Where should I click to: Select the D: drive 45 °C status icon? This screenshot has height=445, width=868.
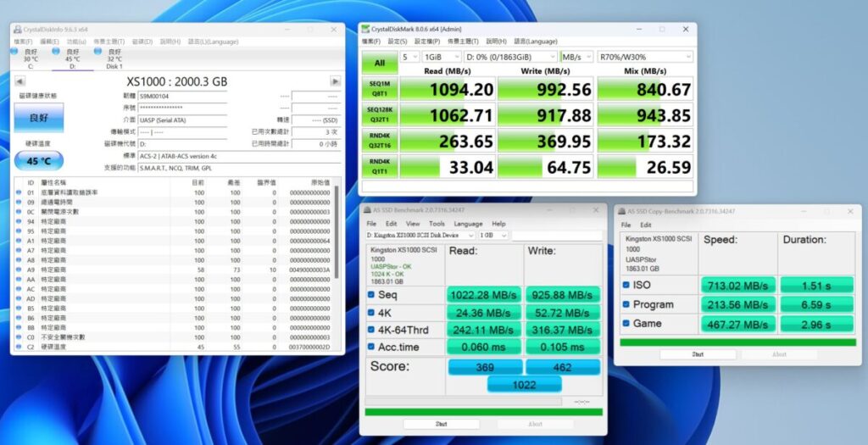pyautogui.click(x=56, y=51)
